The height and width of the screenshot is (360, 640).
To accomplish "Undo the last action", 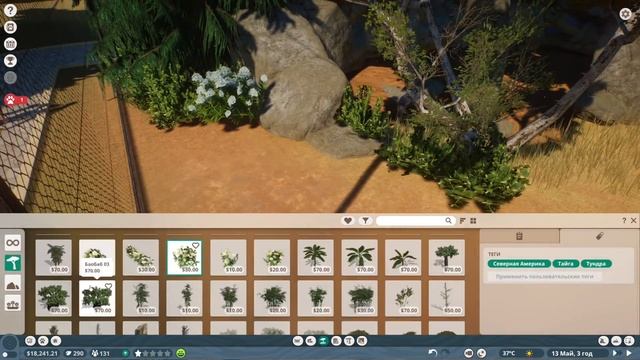I will tap(433, 353).
